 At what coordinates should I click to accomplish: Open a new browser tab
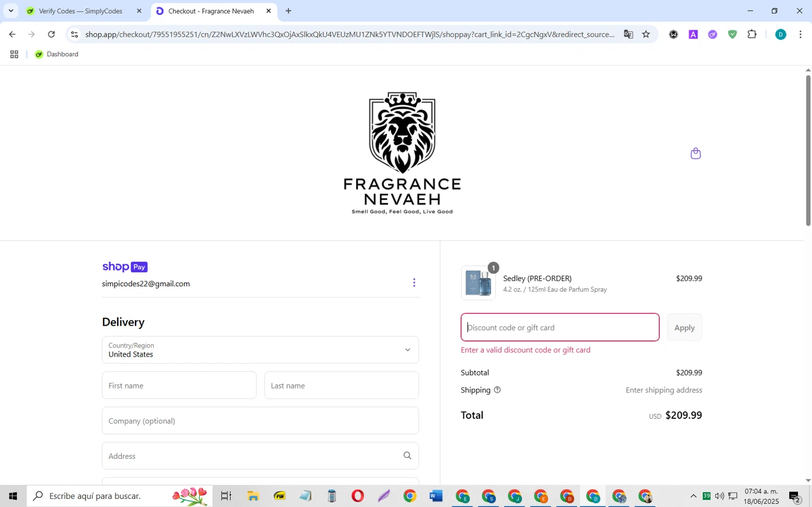(289, 11)
